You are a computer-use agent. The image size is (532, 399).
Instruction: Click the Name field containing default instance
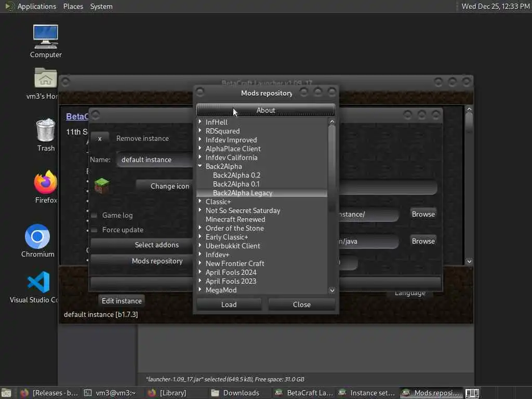point(154,159)
